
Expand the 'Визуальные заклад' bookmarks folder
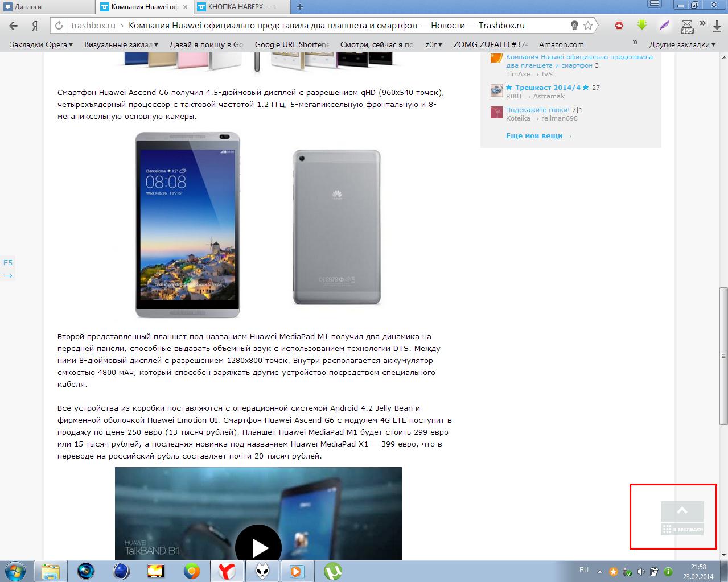coord(121,44)
